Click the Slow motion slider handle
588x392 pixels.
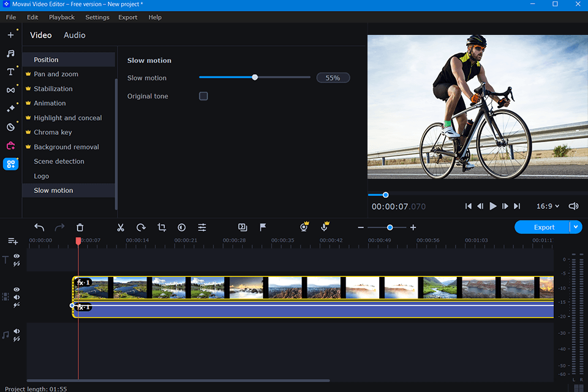(255, 78)
